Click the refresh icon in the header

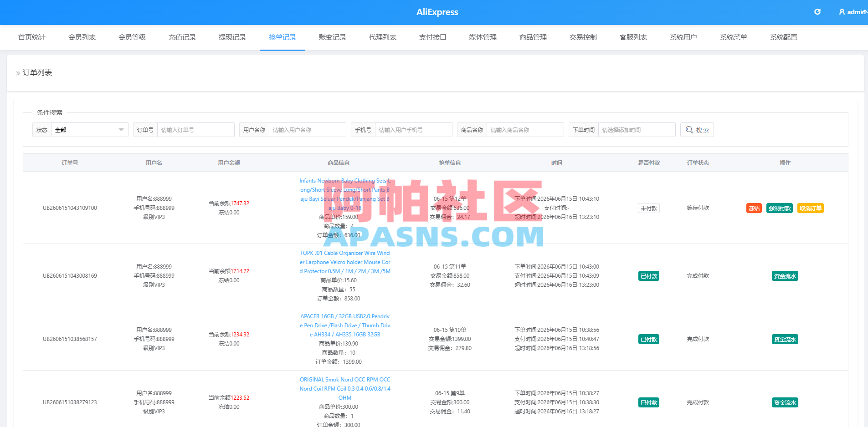(x=817, y=12)
